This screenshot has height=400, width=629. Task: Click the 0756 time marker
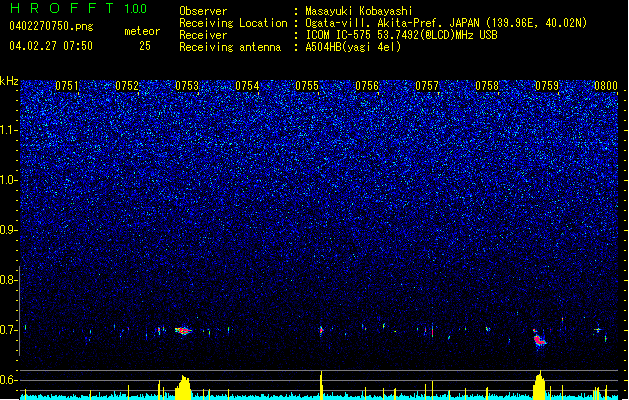tap(367, 86)
